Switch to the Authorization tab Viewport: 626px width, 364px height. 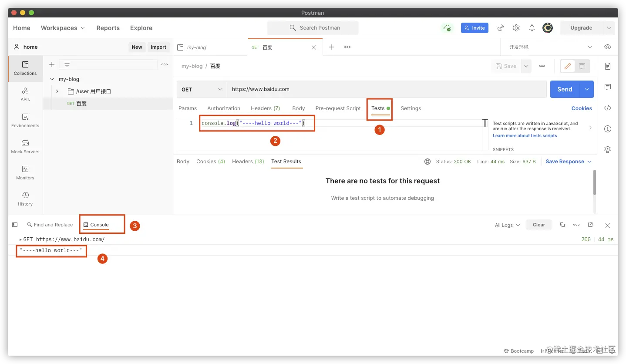click(224, 108)
